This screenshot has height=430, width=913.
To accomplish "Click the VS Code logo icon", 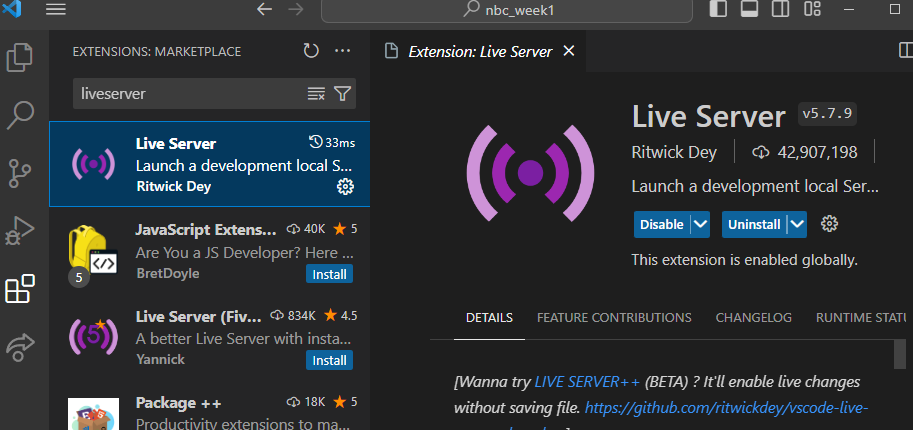I will point(11,9).
